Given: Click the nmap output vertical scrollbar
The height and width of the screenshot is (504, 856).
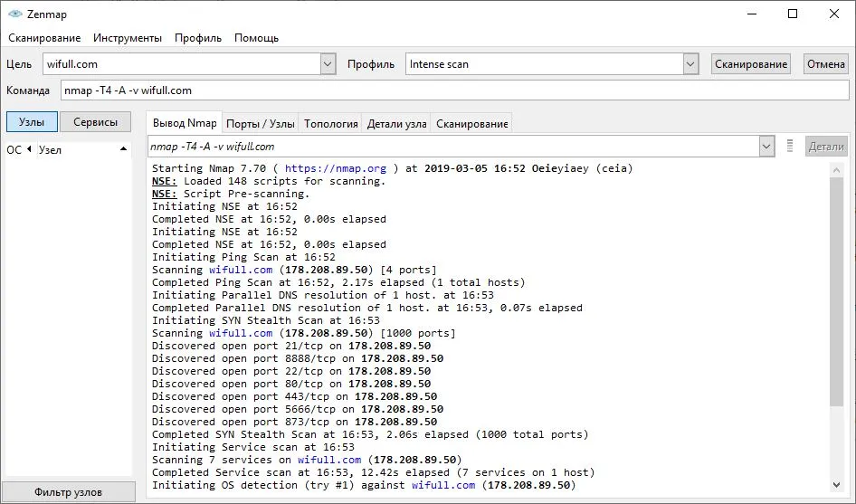Looking at the screenshot, I should (836, 290).
